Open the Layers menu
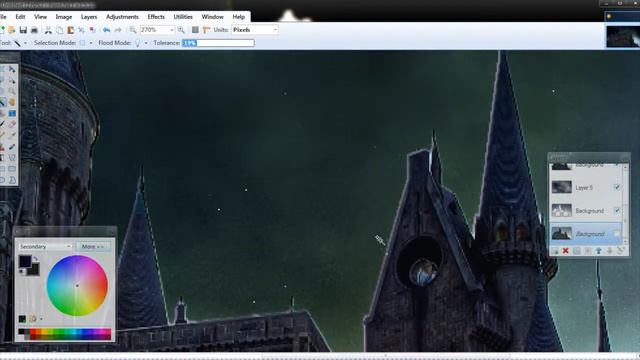 (x=89, y=17)
